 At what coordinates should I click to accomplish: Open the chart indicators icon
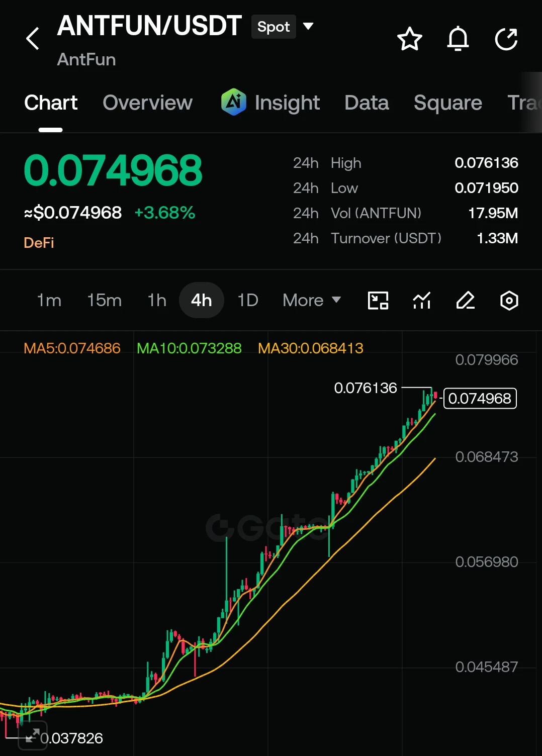422,301
